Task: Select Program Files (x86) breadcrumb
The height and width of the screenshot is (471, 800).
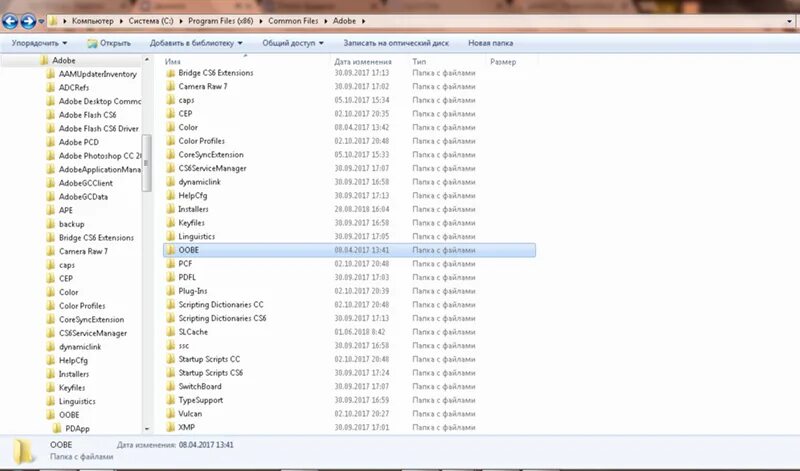Action: click(220, 21)
